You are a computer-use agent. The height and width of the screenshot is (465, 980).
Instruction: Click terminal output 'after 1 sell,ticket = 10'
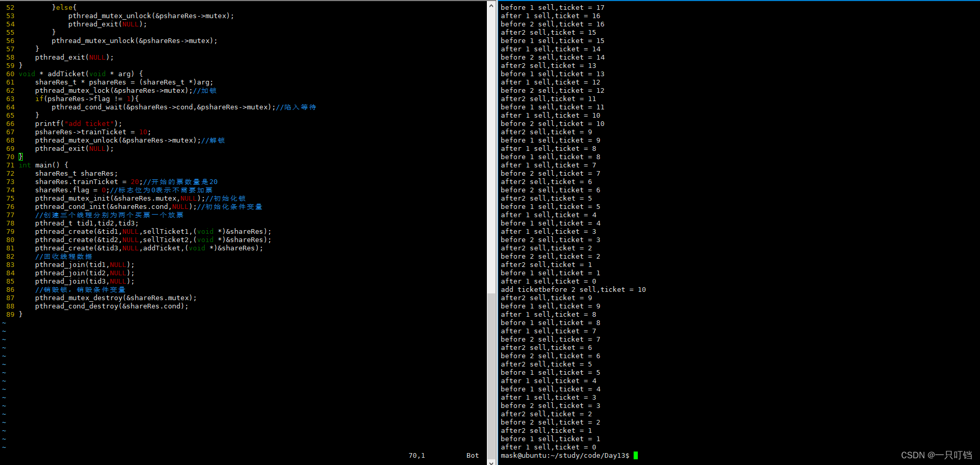(551, 116)
